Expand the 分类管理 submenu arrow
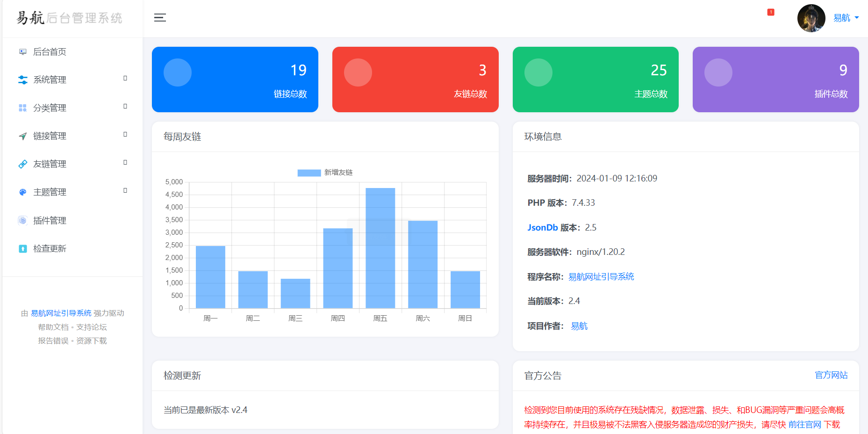Image resolution: width=868 pixels, height=434 pixels. tap(125, 106)
